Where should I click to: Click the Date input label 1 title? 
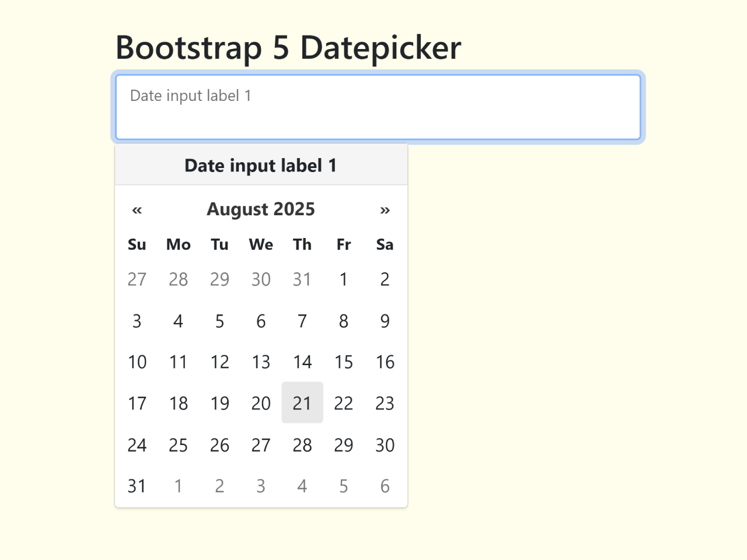[x=260, y=165]
